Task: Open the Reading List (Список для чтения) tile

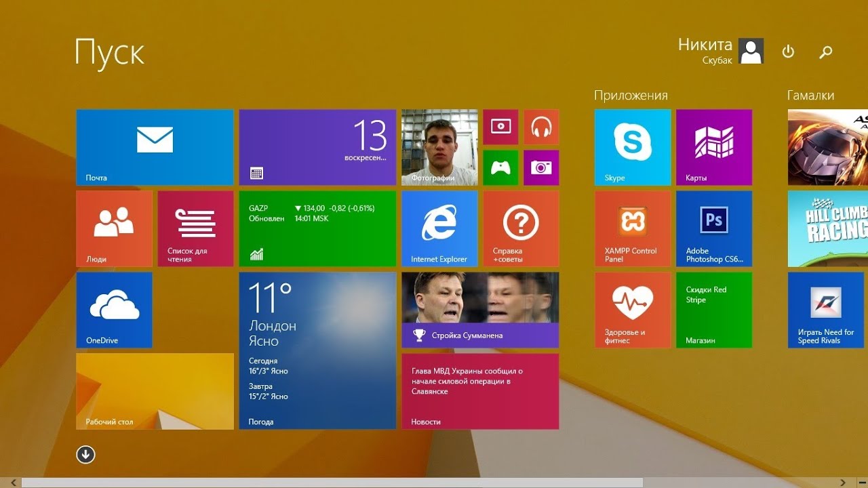Action: pos(195,228)
